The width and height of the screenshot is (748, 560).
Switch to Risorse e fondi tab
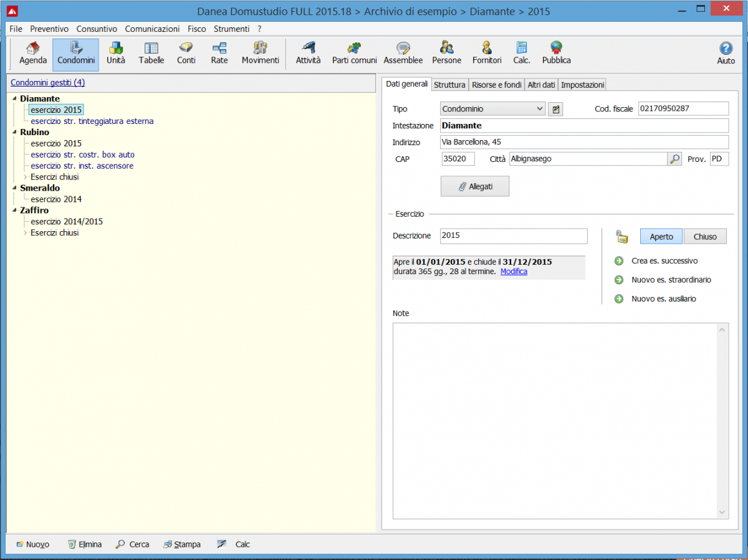coord(497,85)
